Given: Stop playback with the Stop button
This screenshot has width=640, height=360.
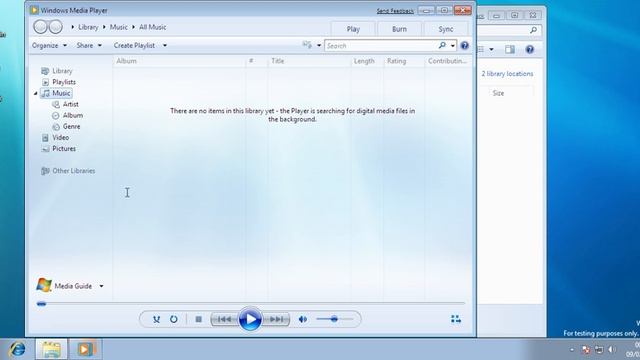Looking at the screenshot, I should pos(198,319).
